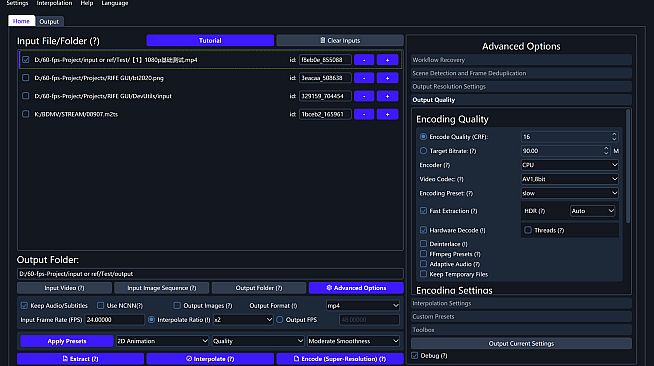
Task: Uncheck the 1080p mp4 input file checkbox
Action: (26, 60)
